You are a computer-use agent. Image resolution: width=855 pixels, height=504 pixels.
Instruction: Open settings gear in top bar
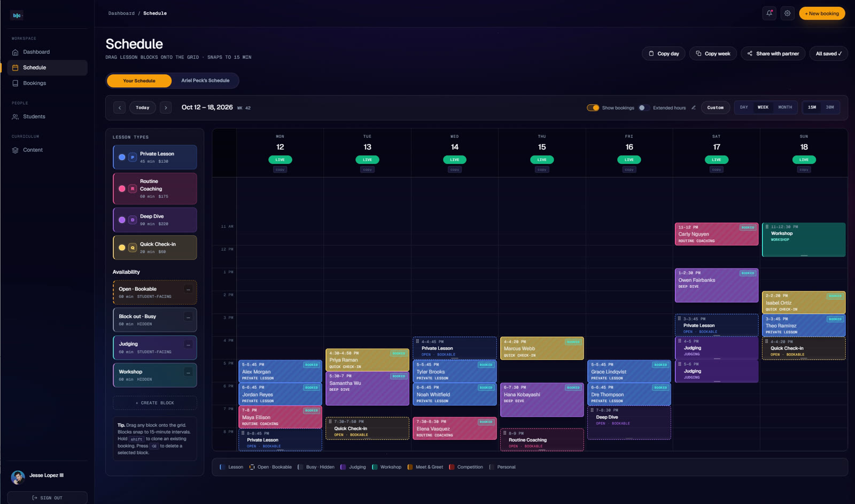[x=787, y=13]
